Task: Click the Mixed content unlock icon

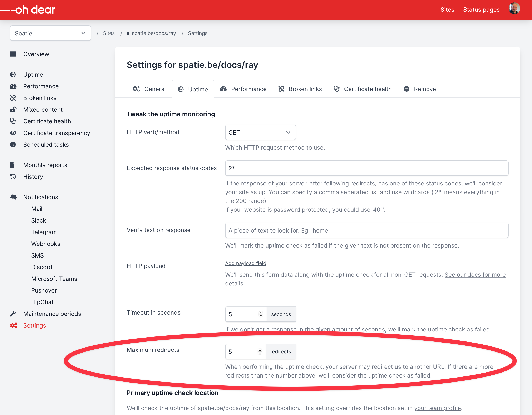Action: [13, 110]
